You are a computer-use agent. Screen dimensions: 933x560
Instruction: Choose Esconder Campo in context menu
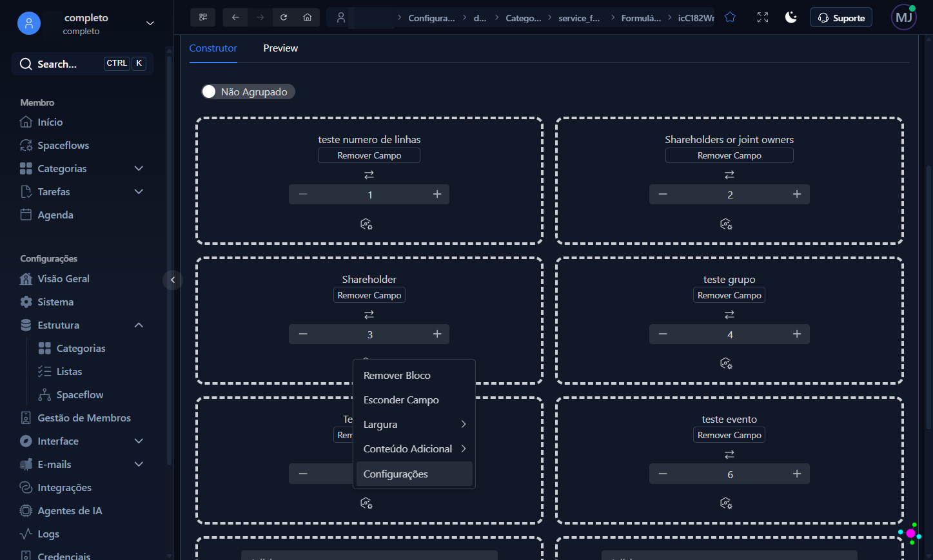coord(414,400)
